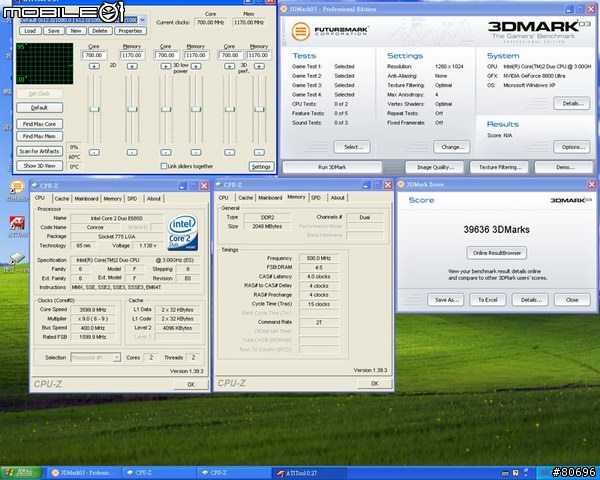Click the temperature graph in ATITool
This screenshot has height=480, width=600.
coord(45,64)
